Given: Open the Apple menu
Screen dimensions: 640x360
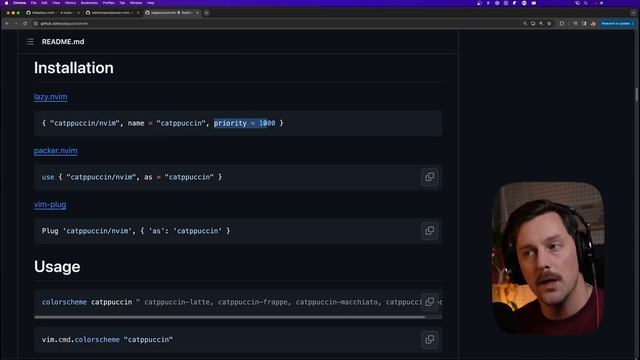Looking at the screenshot, I should [x=6, y=3].
